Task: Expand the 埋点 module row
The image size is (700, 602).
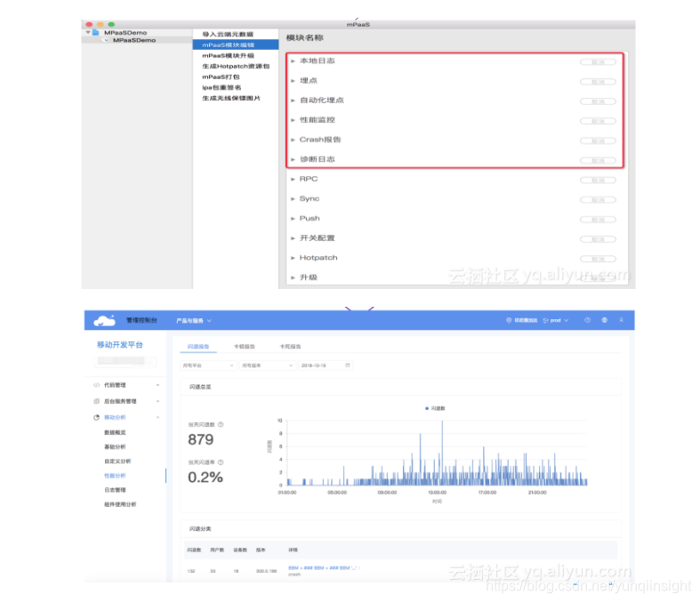Action: click(x=293, y=81)
